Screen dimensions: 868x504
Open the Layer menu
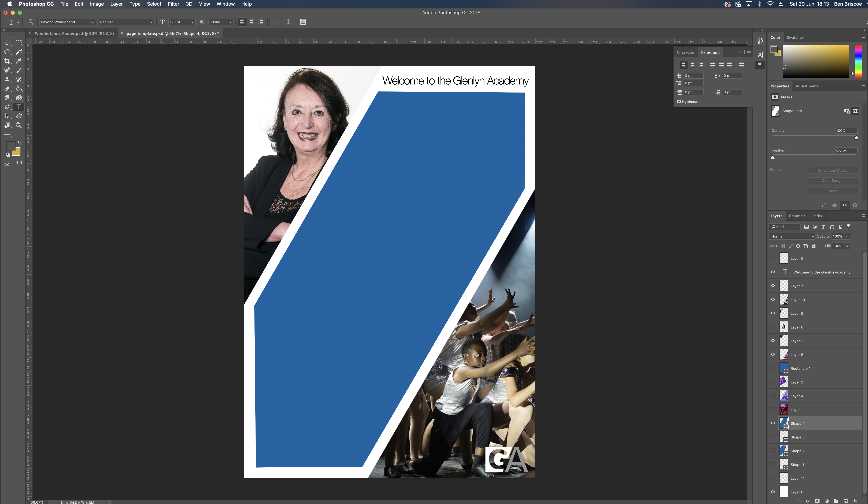point(116,4)
